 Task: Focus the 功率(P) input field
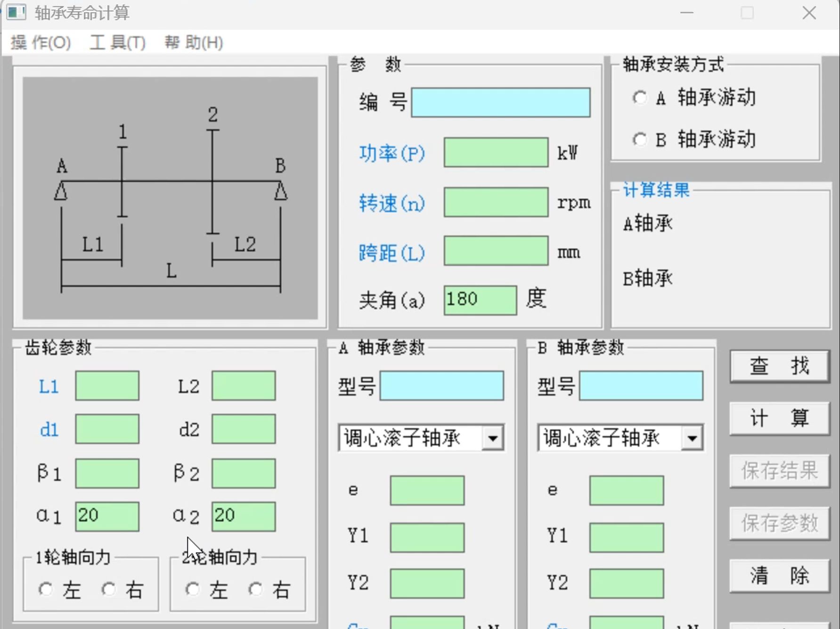[x=496, y=153]
